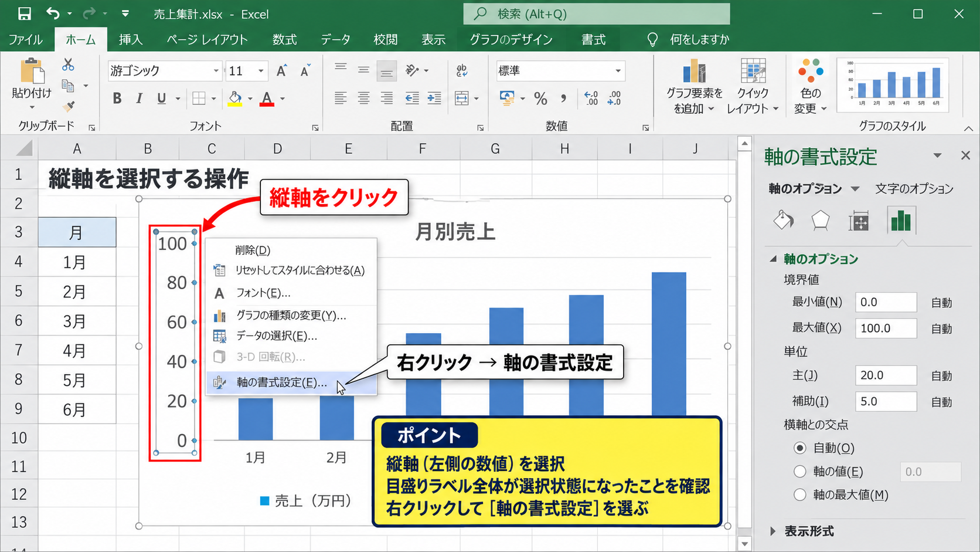Open the 挿入 ribbon tab
This screenshot has height=552, width=980.
130,39
